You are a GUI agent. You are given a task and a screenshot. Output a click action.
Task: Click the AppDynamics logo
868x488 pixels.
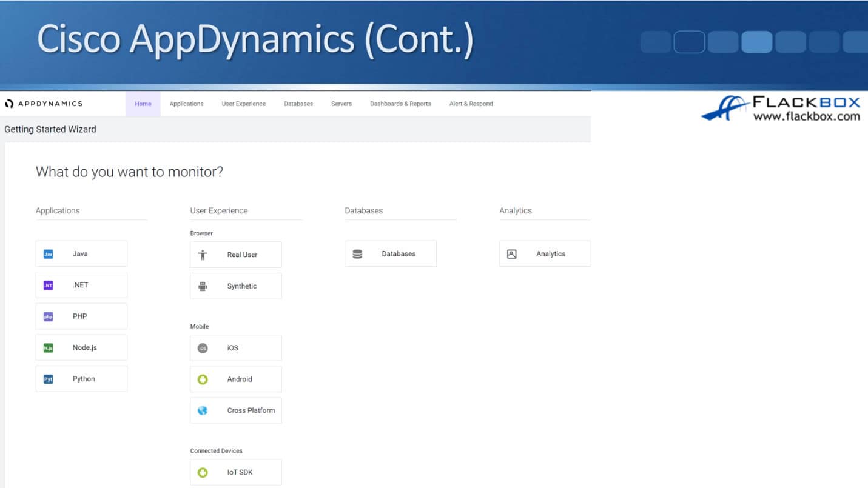(x=44, y=104)
